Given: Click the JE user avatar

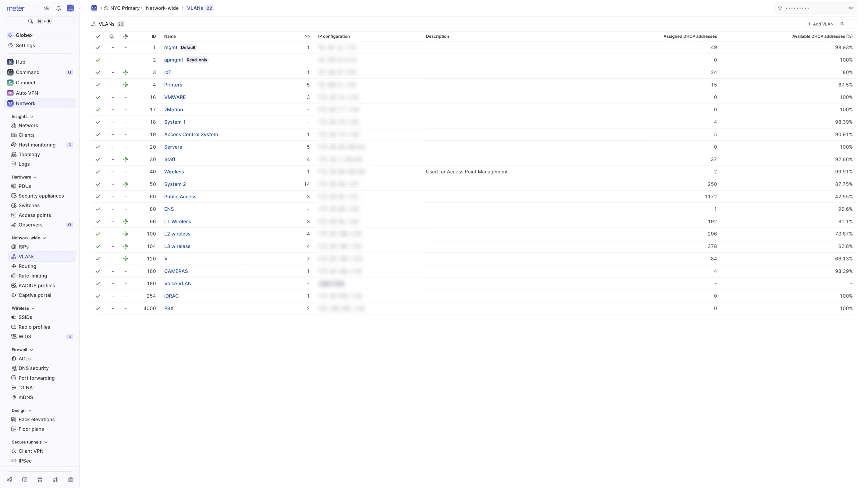Looking at the screenshot, I should coord(70,8).
